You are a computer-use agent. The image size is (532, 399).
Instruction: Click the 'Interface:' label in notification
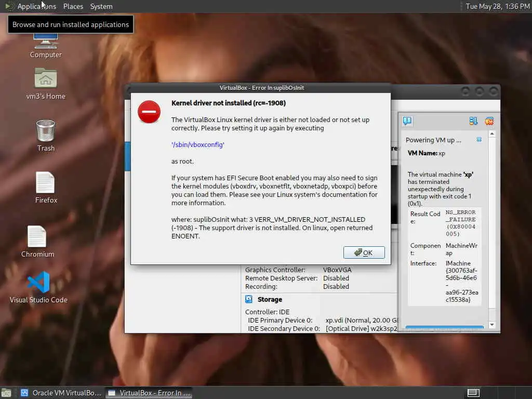(x=423, y=263)
